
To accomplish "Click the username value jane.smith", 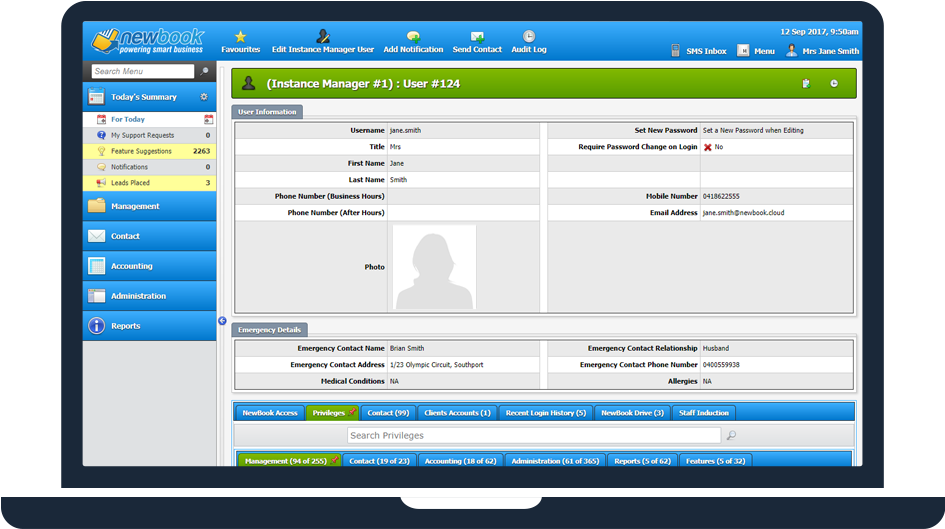I will pyautogui.click(x=405, y=130).
